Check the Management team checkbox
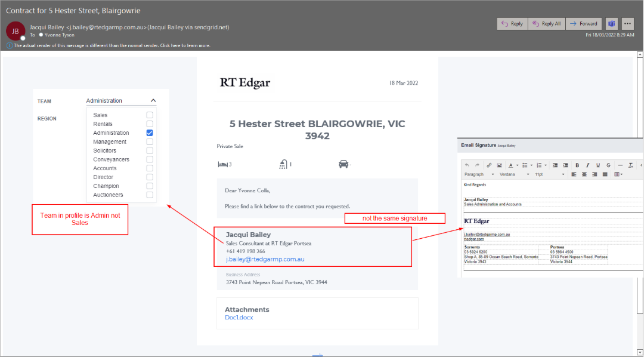Screen dimensions: 644x357 (150, 141)
